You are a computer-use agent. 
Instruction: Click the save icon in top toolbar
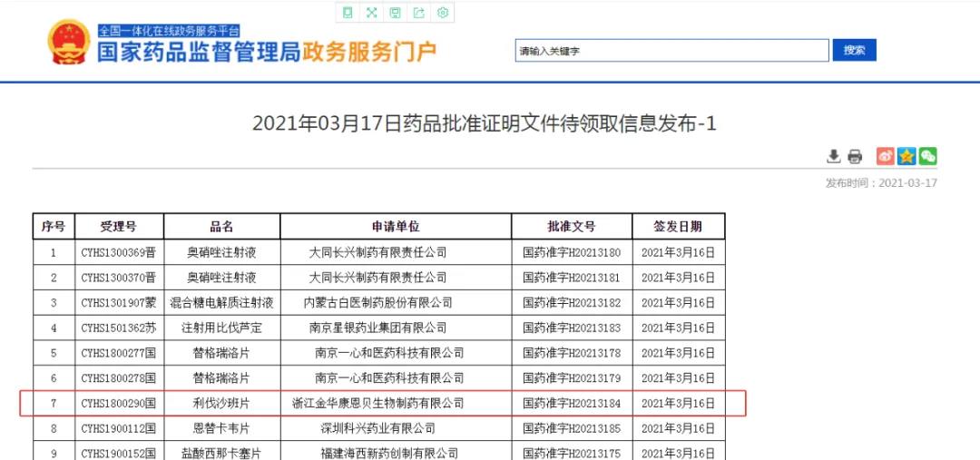pos(395,13)
